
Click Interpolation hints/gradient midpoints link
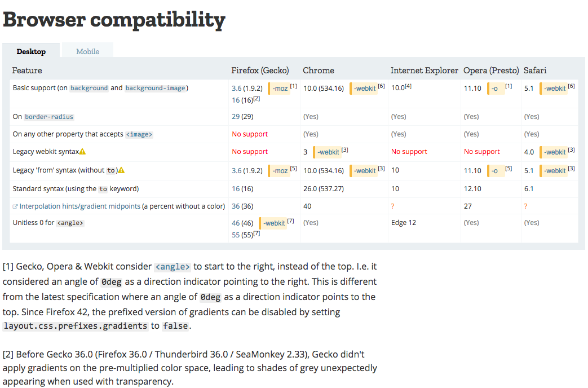[80, 206]
